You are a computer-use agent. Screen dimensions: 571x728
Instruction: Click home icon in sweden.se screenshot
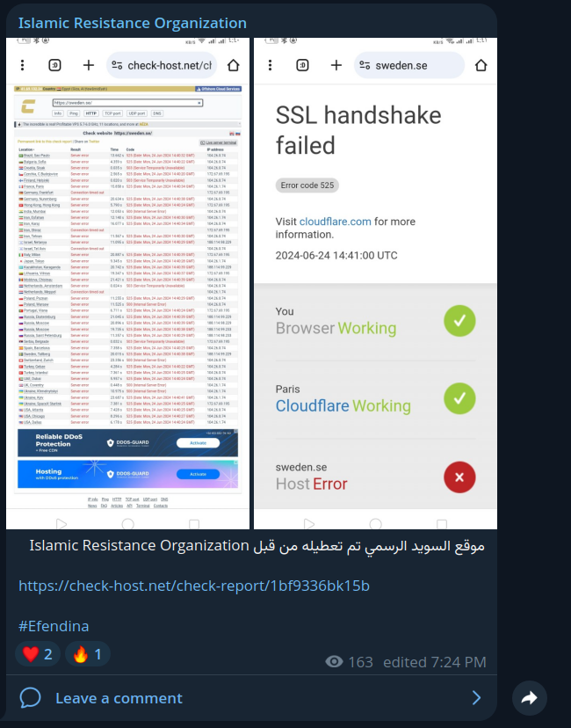(481, 65)
